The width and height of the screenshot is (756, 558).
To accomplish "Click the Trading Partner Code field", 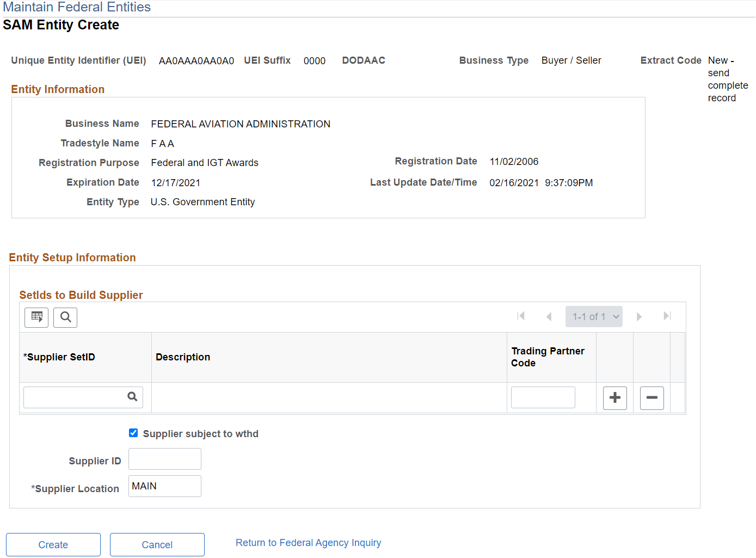I will pyautogui.click(x=543, y=397).
